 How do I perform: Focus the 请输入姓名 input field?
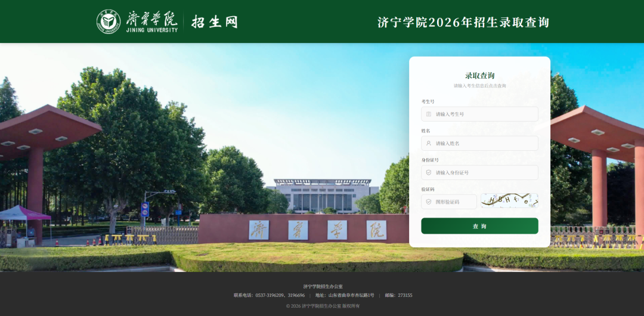(479, 144)
